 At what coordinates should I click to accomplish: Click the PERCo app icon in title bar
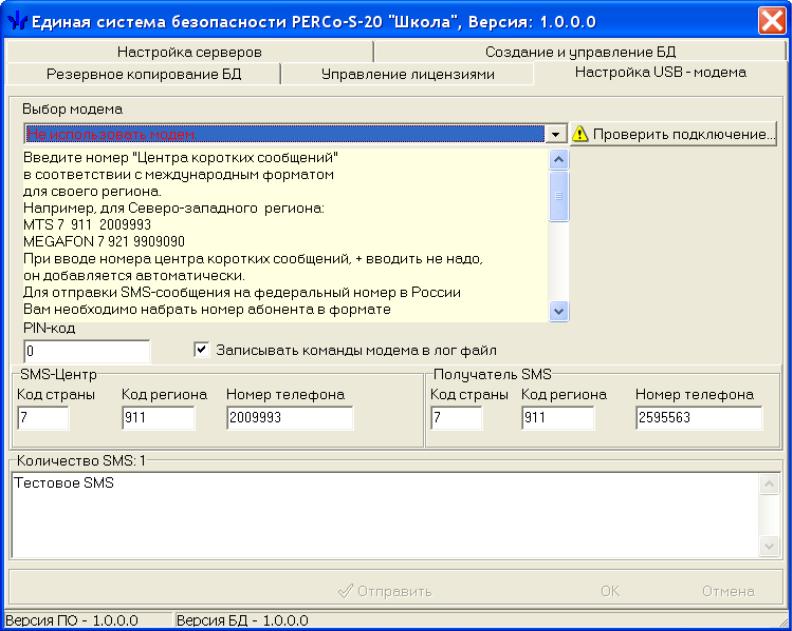16,22
